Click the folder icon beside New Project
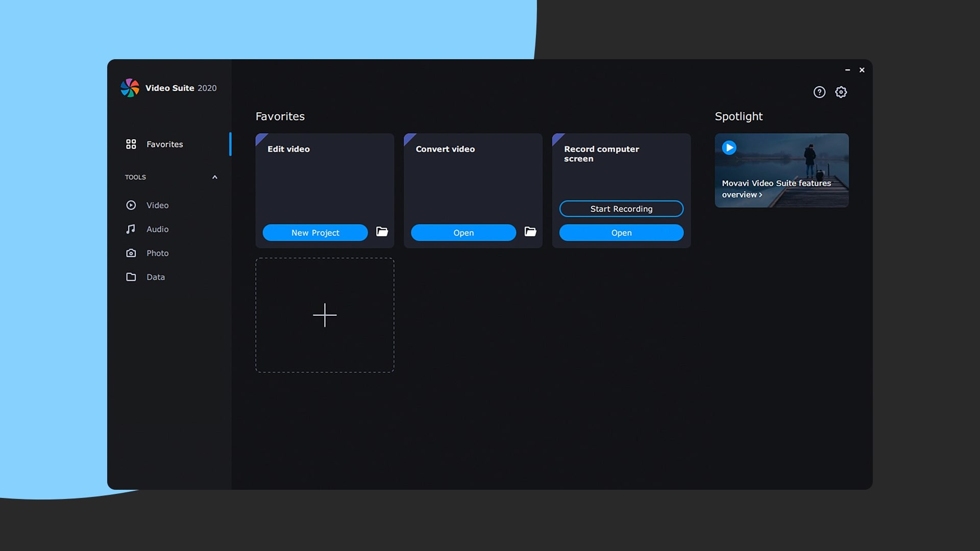The image size is (980, 551). tap(382, 232)
